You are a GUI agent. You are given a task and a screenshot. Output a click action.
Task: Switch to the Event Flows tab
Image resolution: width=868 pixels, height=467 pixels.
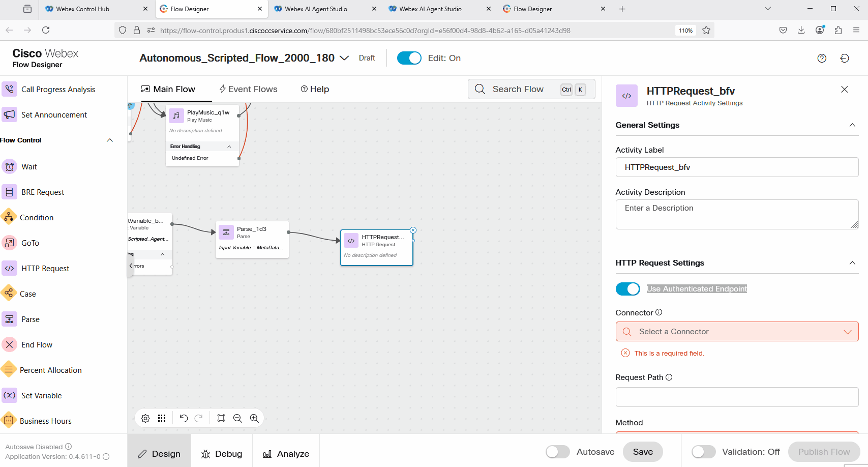(248, 89)
